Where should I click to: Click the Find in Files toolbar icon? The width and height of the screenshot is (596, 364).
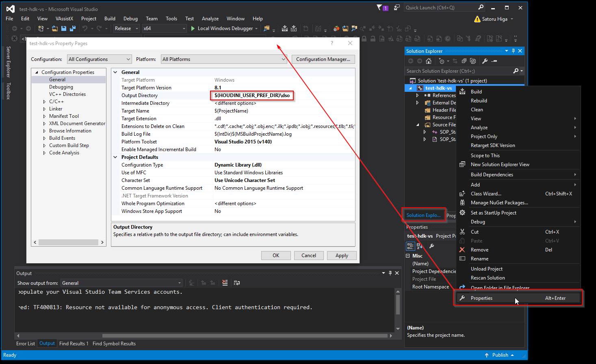[267, 28]
